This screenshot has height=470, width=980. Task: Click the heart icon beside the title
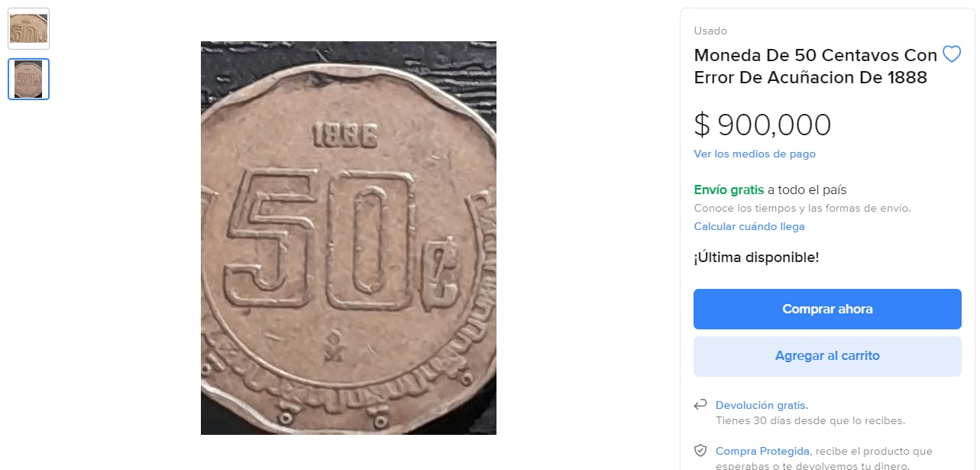click(x=952, y=54)
